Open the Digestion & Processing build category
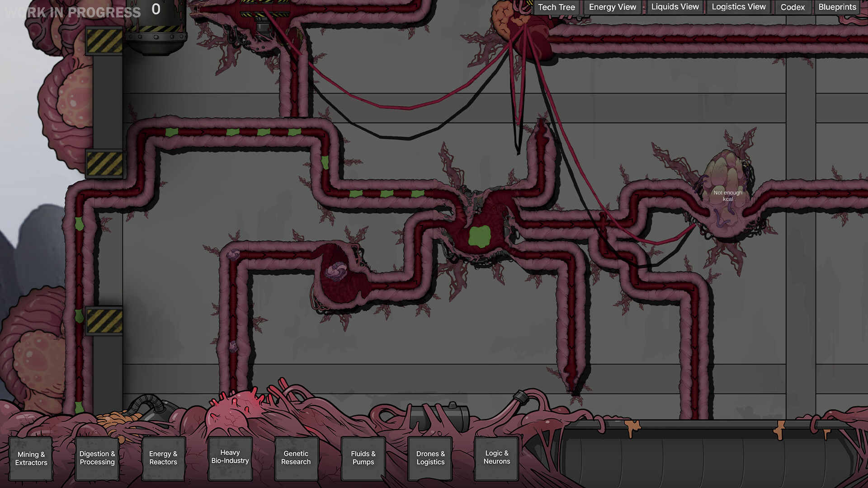Viewport: 868px width, 488px height. point(97,458)
